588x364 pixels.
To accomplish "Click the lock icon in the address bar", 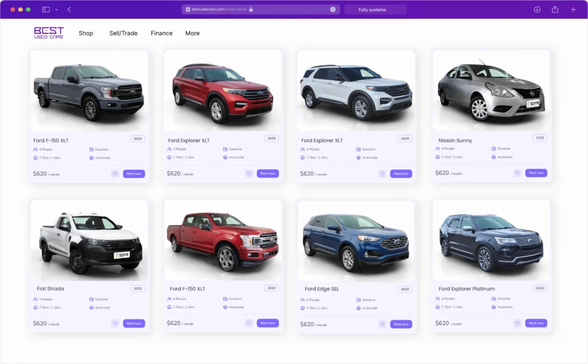I will tap(251, 9).
